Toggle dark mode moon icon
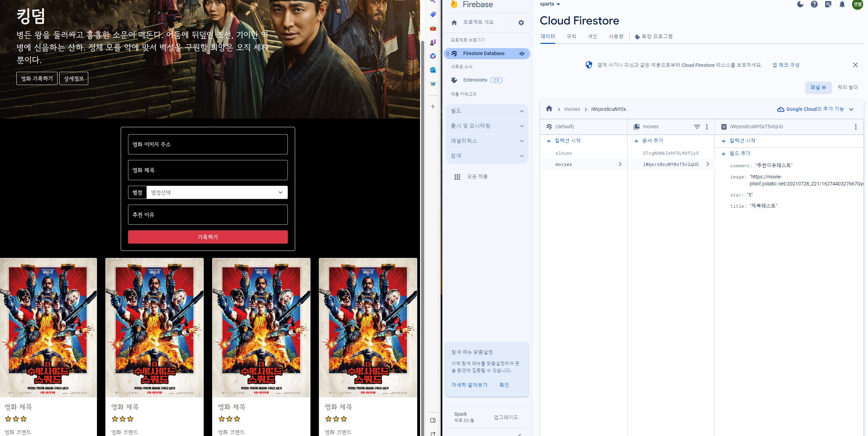 pyautogui.click(x=800, y=4)
